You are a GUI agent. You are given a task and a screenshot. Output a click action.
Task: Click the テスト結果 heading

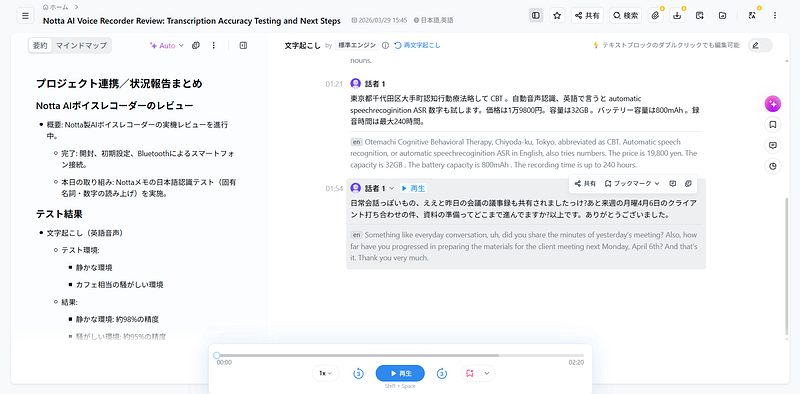[x=59, y=214]
